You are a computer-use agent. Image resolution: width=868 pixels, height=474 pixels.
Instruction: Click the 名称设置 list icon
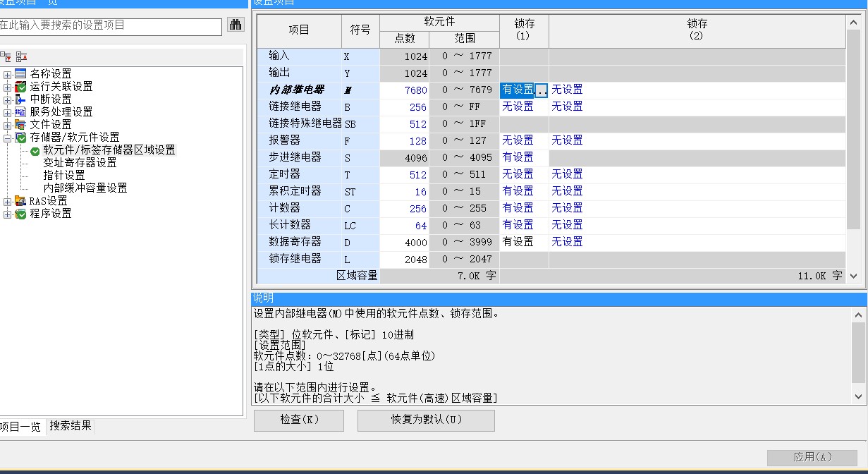pyautogui.click(x=20, y=74)
